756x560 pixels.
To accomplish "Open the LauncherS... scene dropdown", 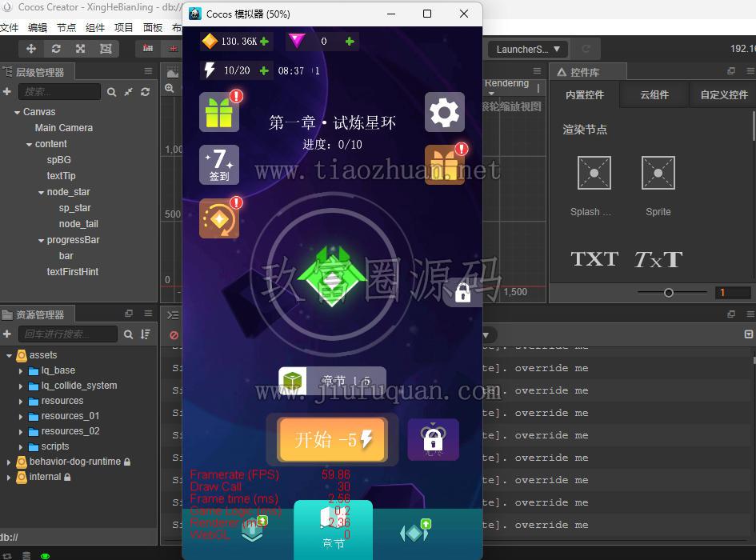I will (x=528, y=49).
